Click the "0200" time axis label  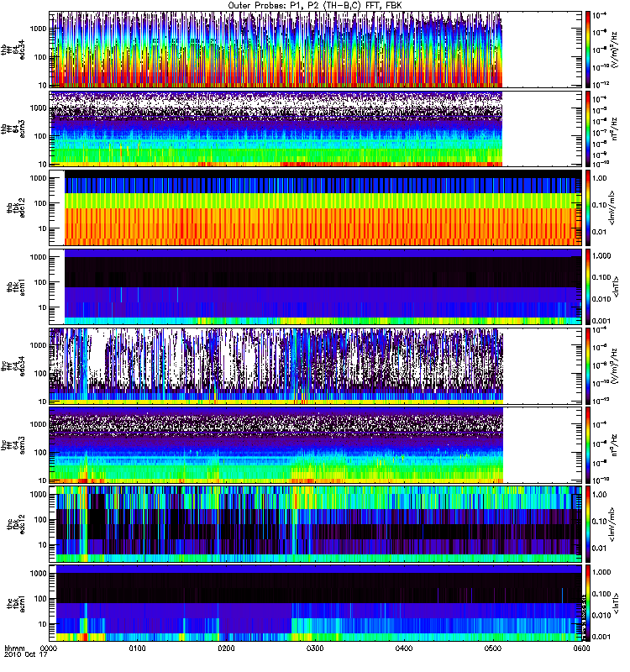[226, 648]
